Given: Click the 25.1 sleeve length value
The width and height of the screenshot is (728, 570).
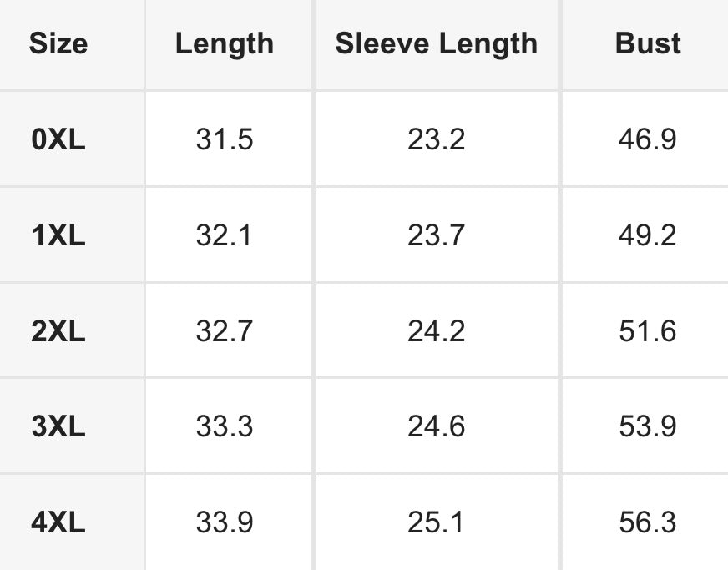Looking at the screenshot, I should tap(436, 522).
